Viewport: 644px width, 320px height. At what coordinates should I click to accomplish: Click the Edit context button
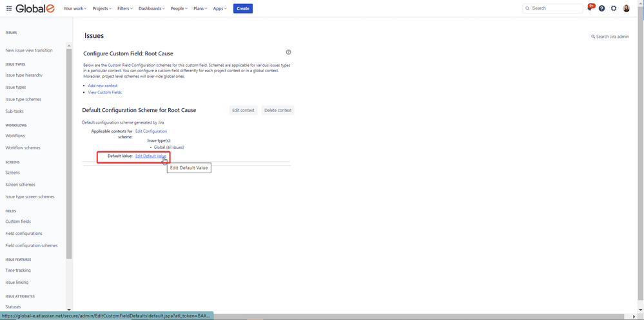click(x=243, y=110)
